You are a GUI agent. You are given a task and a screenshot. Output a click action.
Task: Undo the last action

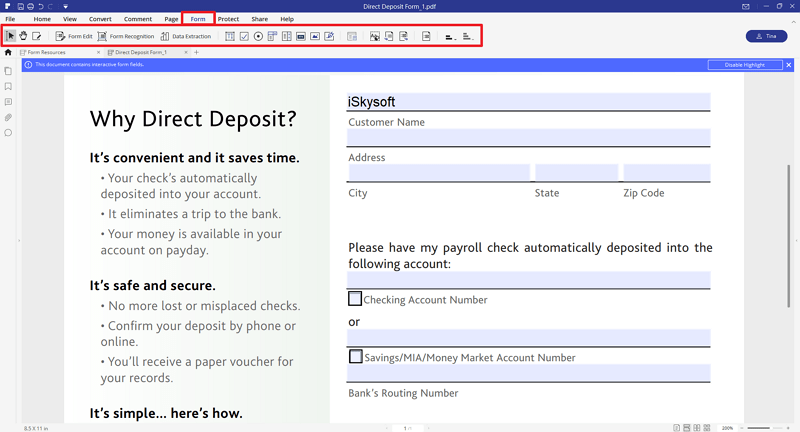(40, 7)
